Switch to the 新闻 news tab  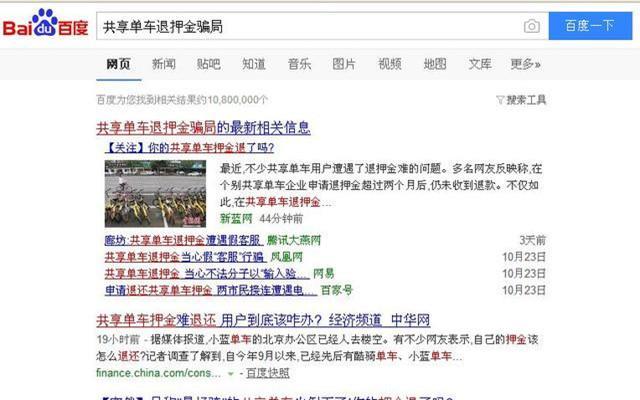pos(164,64)
